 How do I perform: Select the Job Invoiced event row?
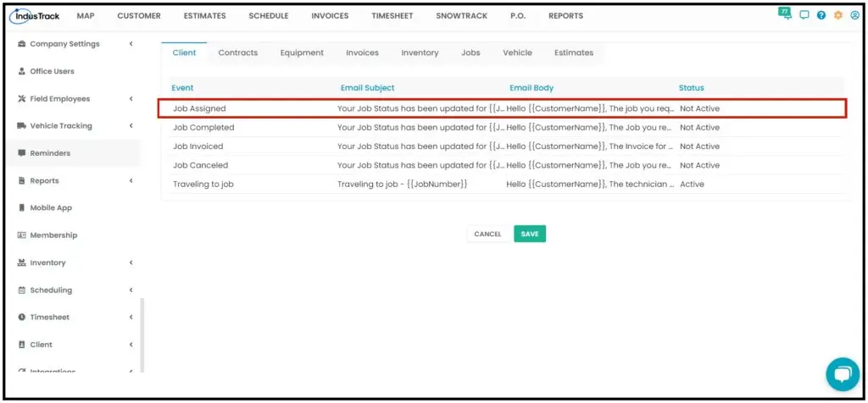[x=504, y=146]
